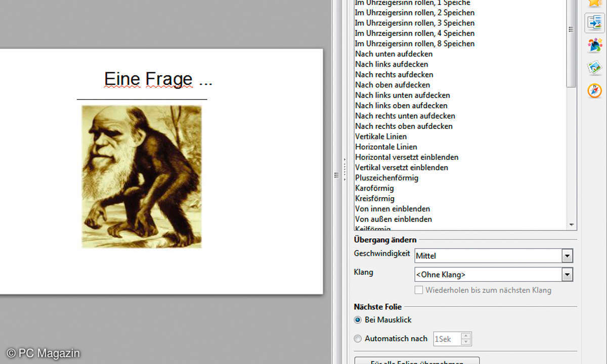Screen dimensions: 607x364
Task: Select transition Nach links aufdecken
Action: [392, 64]
